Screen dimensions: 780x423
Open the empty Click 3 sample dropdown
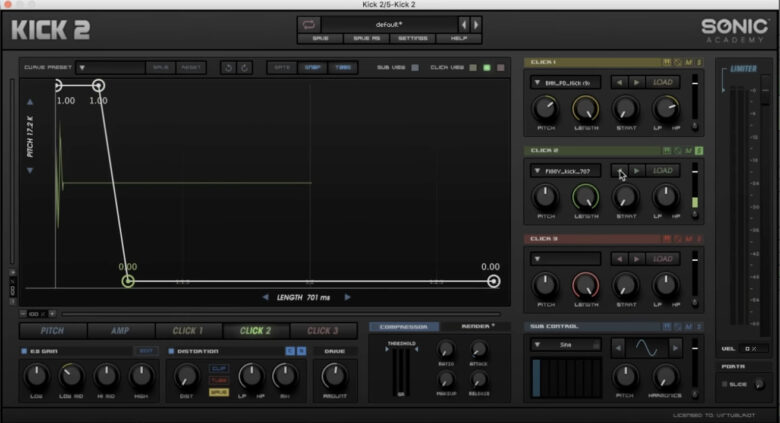coord(565,259)
